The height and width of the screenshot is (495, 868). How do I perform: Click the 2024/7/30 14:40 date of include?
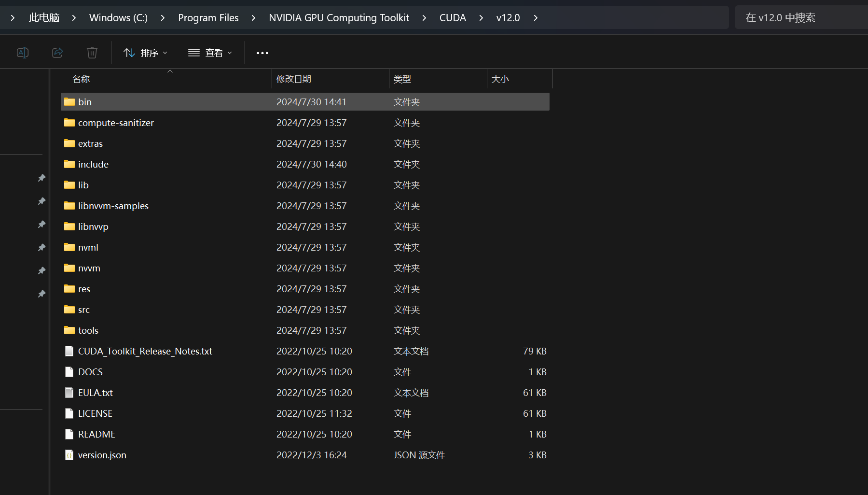click(312, 164)
